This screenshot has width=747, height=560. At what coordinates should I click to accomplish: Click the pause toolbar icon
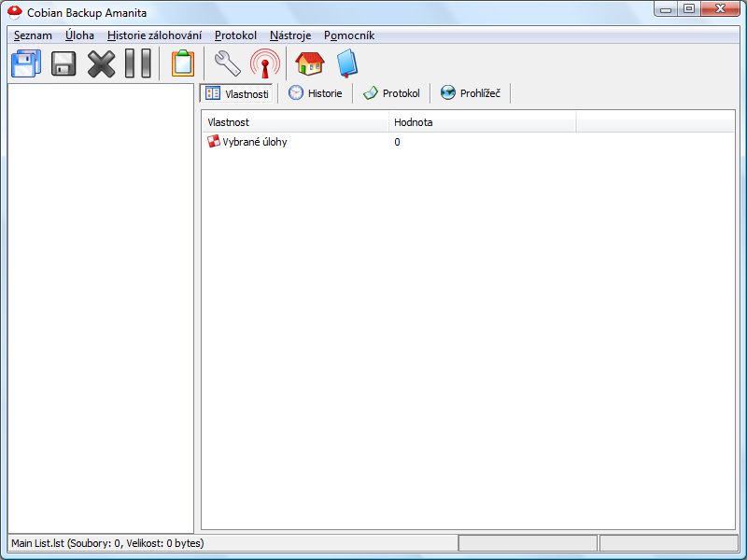click(x=137, y=63)
